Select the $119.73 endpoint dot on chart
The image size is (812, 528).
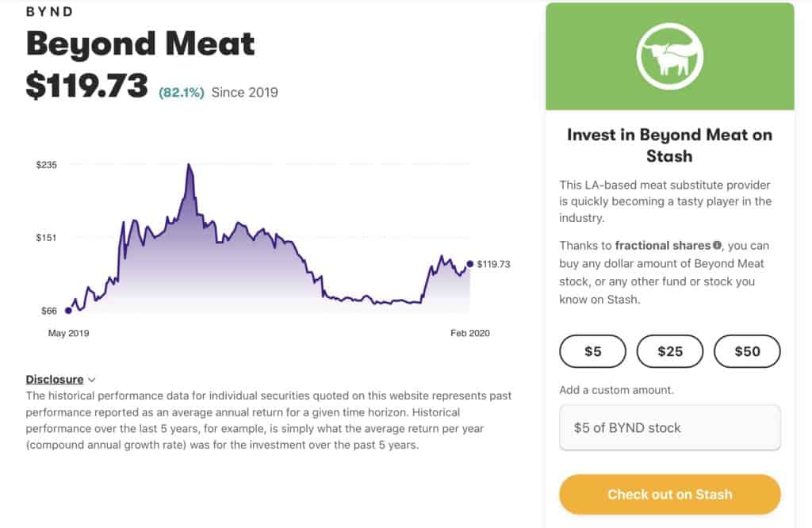469,264
